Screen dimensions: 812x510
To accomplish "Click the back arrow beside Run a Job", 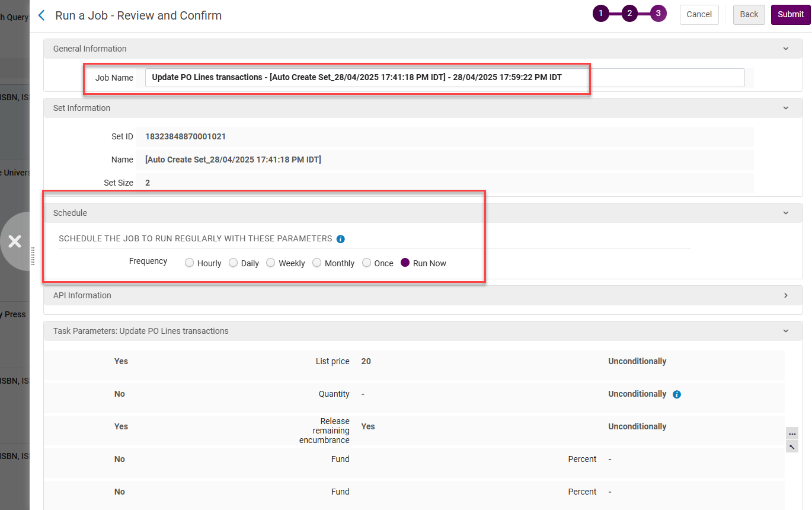I will point(41,15).
